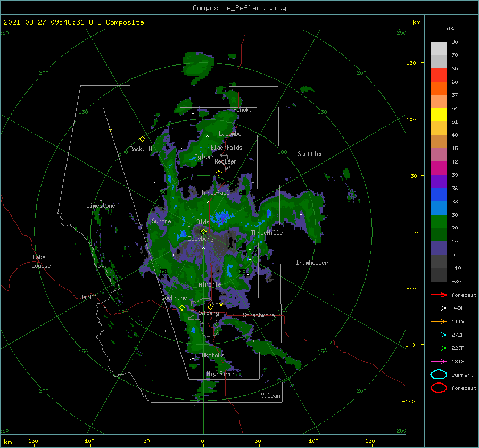The width and height of the screenshot is (479, 448).
Task: Click the blue reflectivity cell east of Olds
Action: 222,217
